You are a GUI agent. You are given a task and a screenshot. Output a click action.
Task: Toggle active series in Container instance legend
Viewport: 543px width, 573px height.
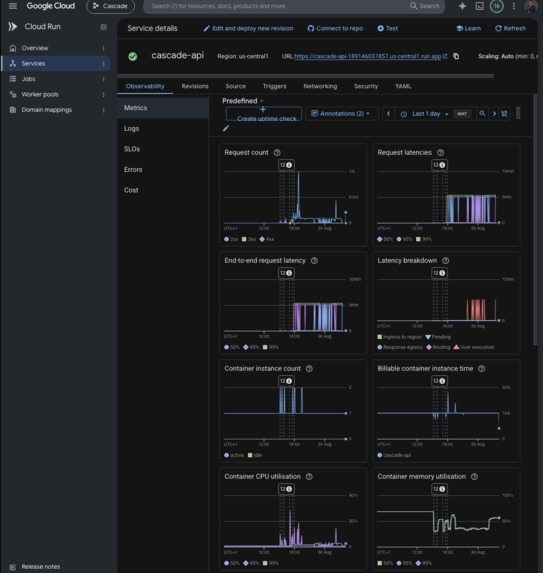(x=234, y=455)
